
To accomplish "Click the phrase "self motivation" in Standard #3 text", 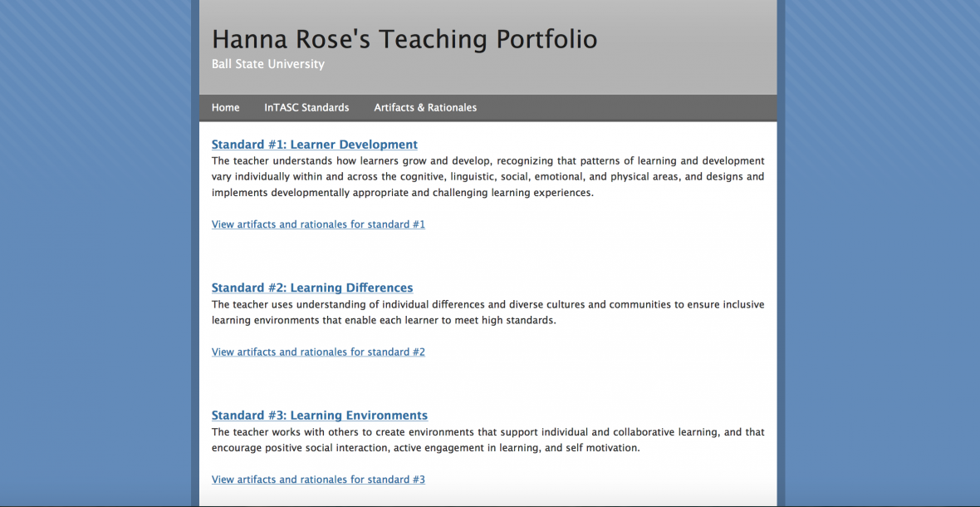I will coord(602,448).
